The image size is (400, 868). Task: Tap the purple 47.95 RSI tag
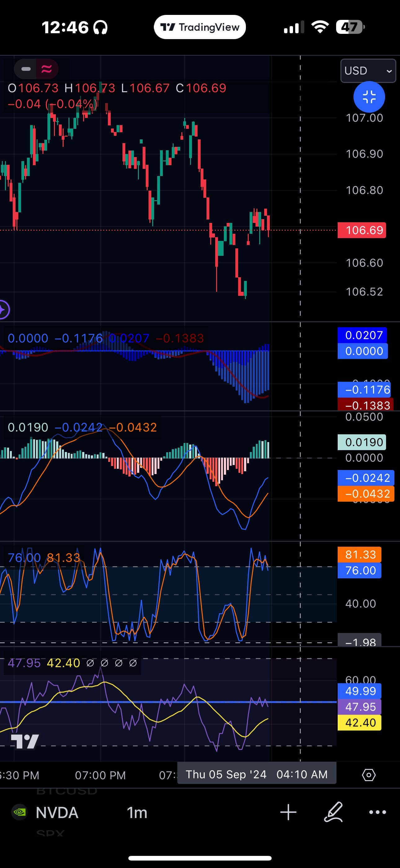pyautogui.click(x=360, y=707)
